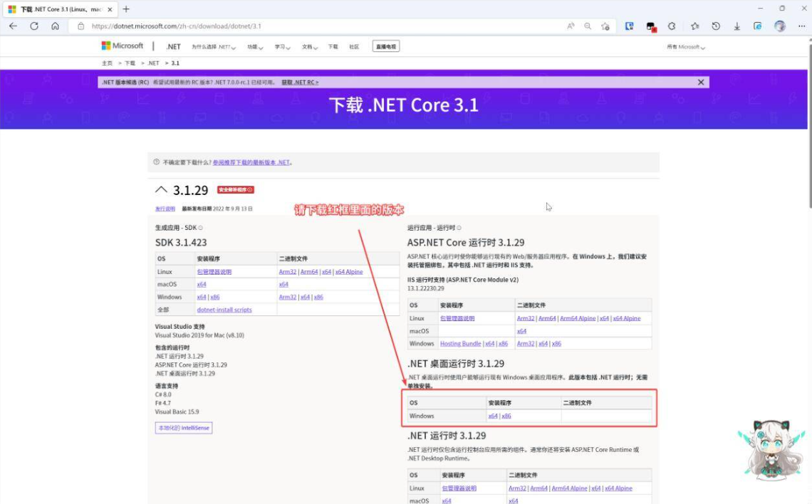Expand the 文档 navigation dropdown
812x504 pixels.
310,46
